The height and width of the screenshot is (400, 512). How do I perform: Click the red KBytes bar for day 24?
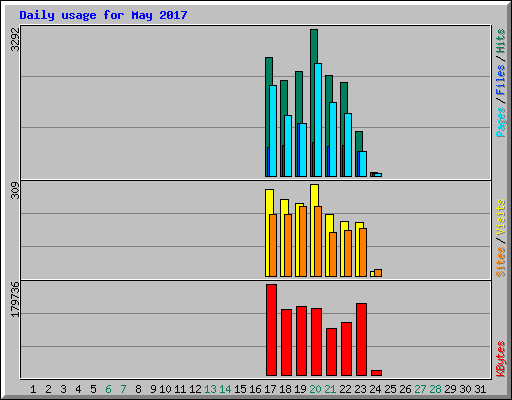coord(376,373)
